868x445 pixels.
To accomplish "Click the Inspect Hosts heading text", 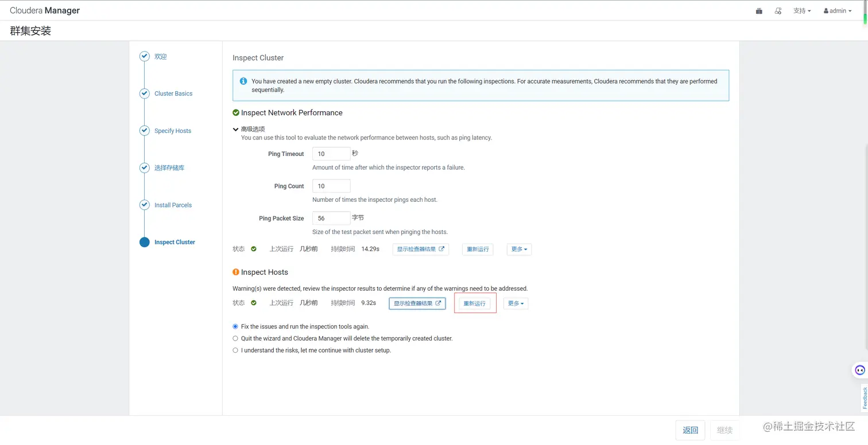I will [x=265, y=272].
